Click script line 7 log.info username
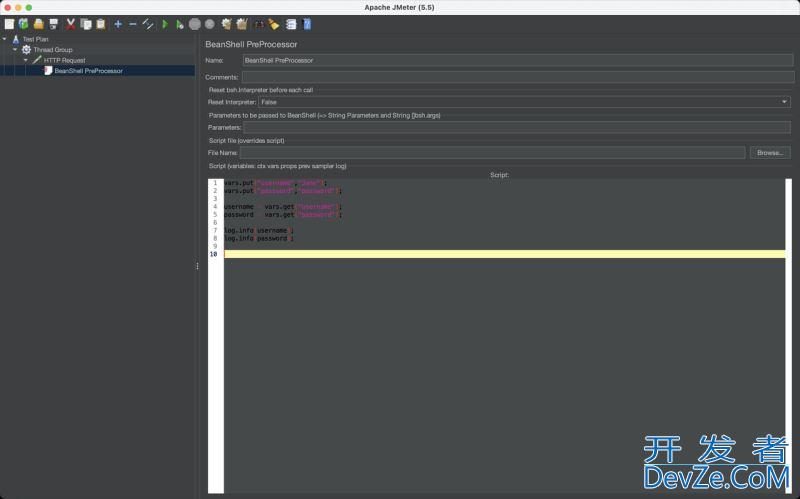This screenshot has height=499, width=800. pyautogui.click(x=259, y=231)
